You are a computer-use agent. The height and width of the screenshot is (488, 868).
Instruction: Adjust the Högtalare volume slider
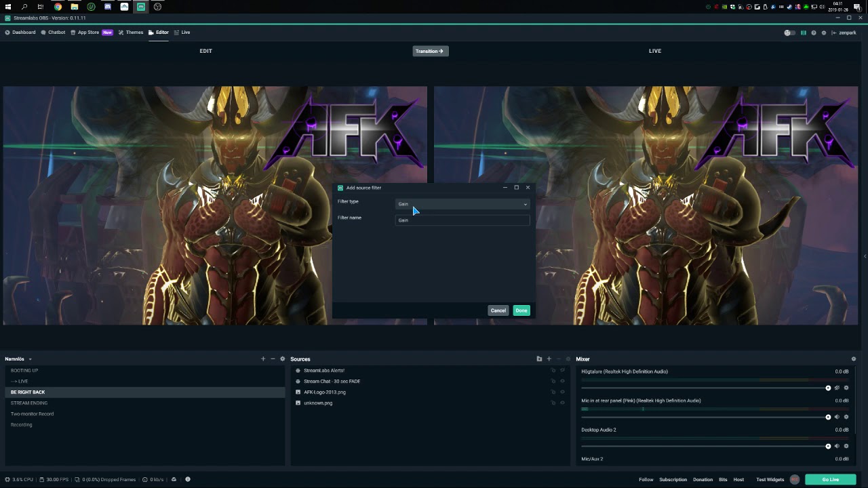[x=706, y=388]
